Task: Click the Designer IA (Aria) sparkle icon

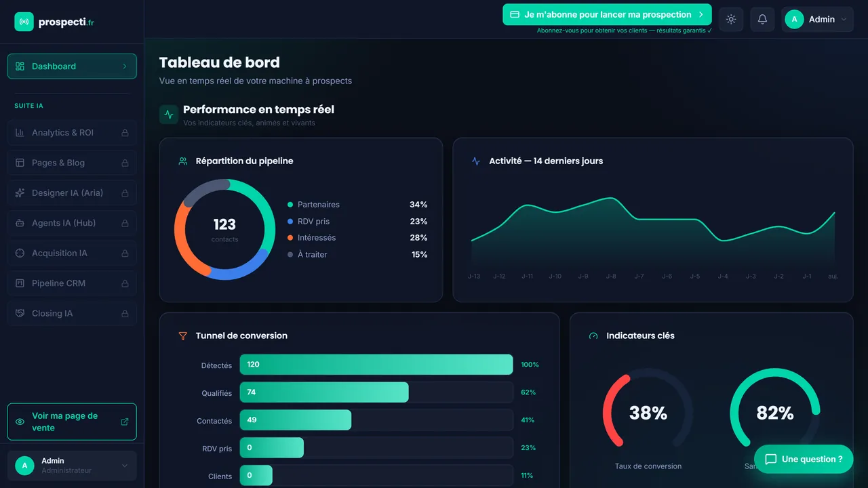Action: pyautogui.click(x=20, y=193)
